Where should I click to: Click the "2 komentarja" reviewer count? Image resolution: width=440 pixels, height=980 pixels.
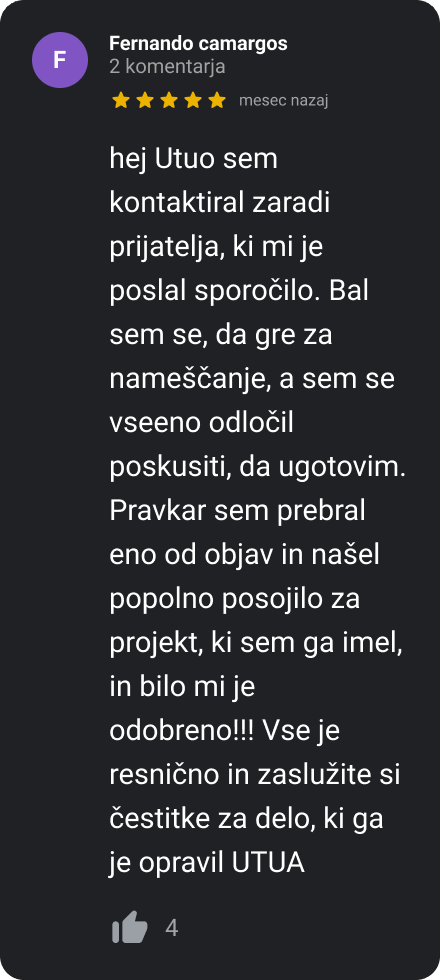coord(167,67)
